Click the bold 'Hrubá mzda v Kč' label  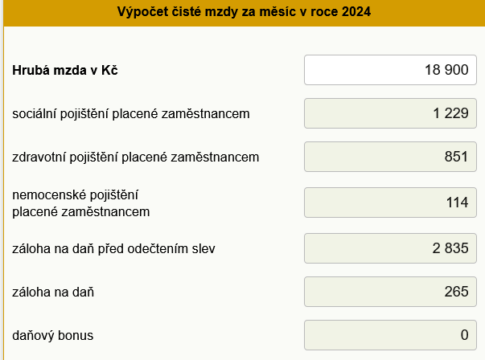[x=65, y=70]
